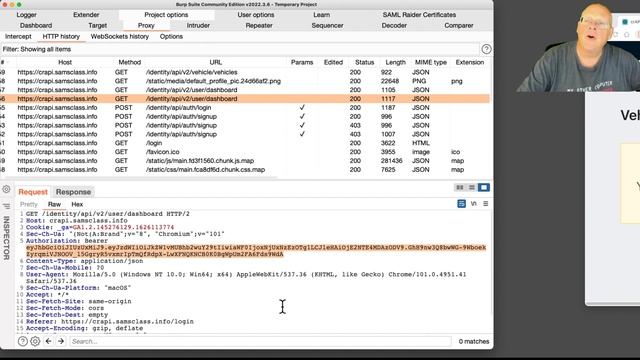Go to next search match arrow
The height and width of the screenshot is (360, 640).
tap(61, 341)
